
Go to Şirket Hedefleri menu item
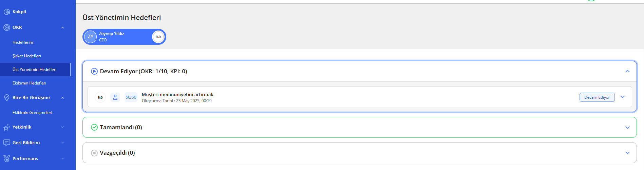coord(26,56)
